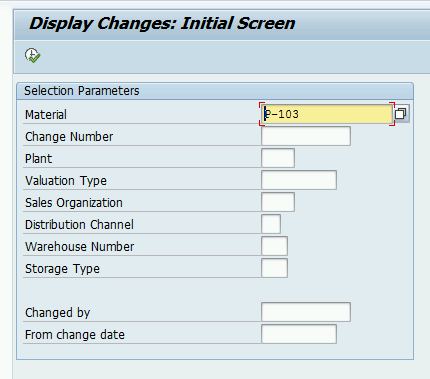Click the Selection Parameters header
Image resolution: width=430 pixels, height=379 pixels.
[82, 91]
